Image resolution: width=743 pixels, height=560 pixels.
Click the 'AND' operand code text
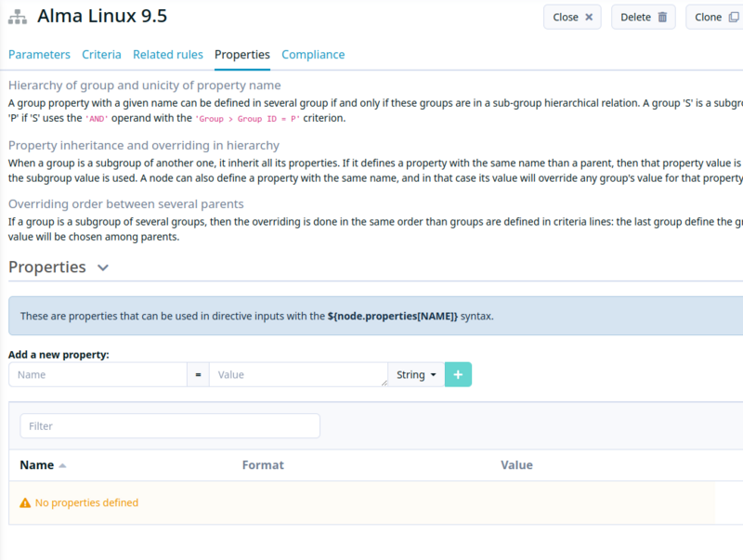tap(97, 119)
